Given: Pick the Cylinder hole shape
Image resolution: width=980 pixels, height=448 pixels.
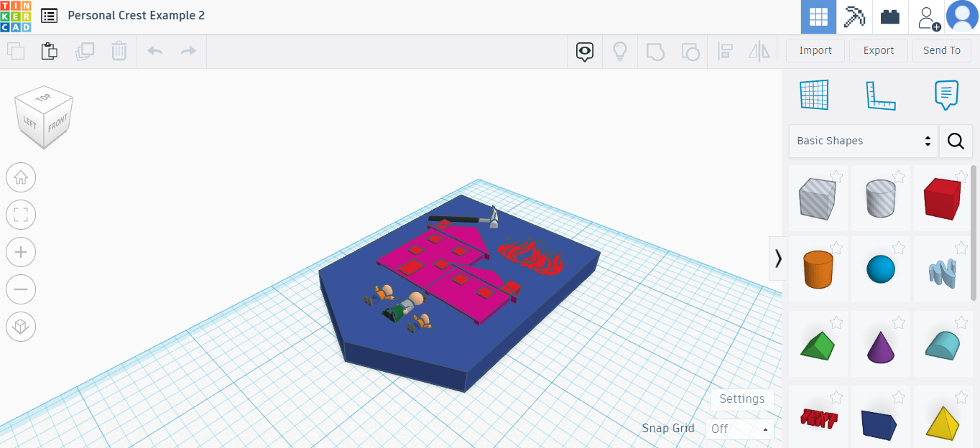Looking at the screenshot, I should [880, 198].
